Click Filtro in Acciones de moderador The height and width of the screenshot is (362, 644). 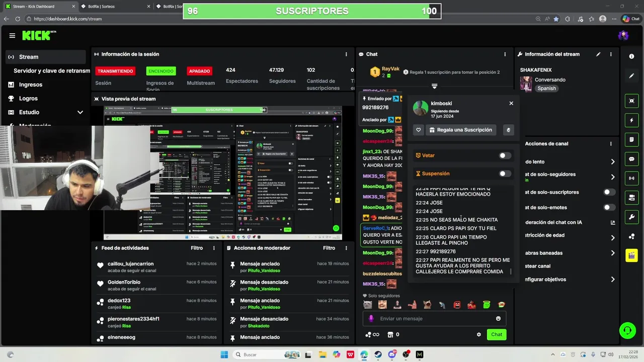pos(329,248)
